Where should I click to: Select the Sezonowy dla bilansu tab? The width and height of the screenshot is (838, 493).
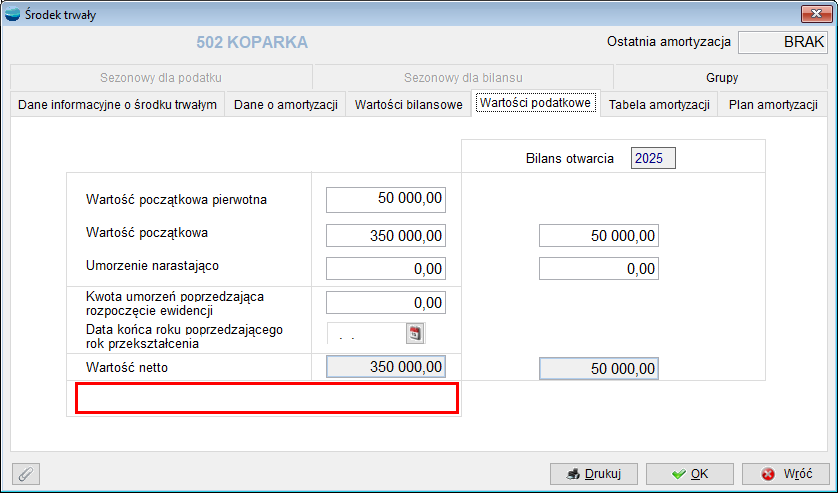point(463,78)
